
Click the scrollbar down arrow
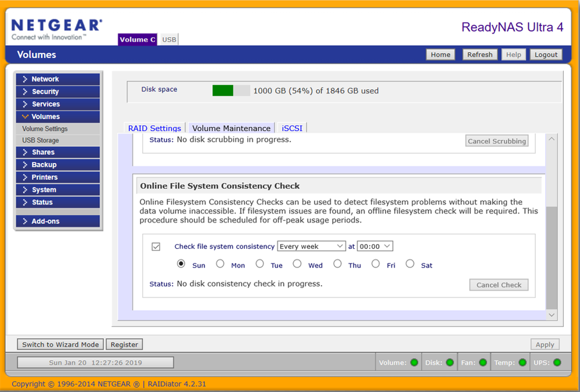pos(552,315)
